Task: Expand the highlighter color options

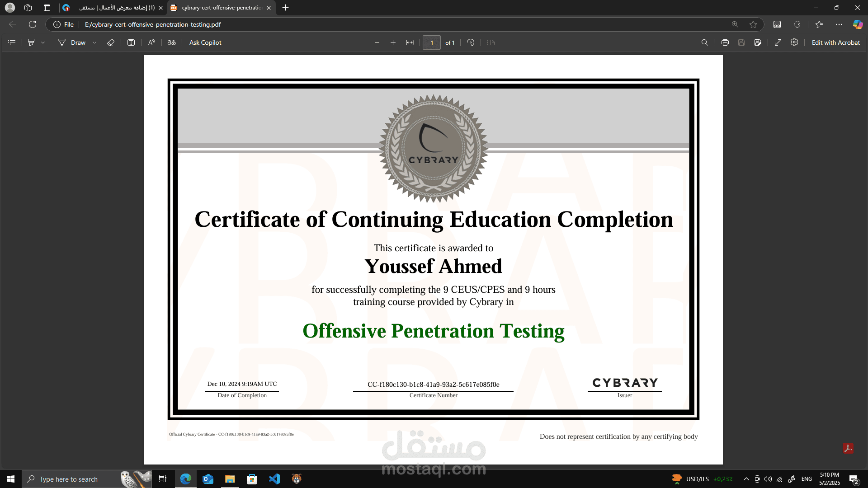Action: click(43, 42)
